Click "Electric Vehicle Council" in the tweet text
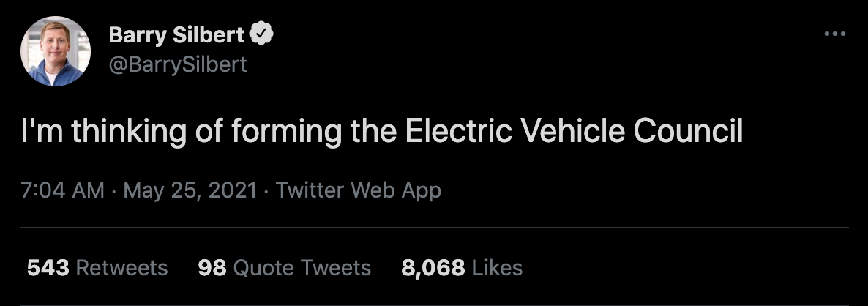Viewport: 868px width, 306px height. coord(574,132)
